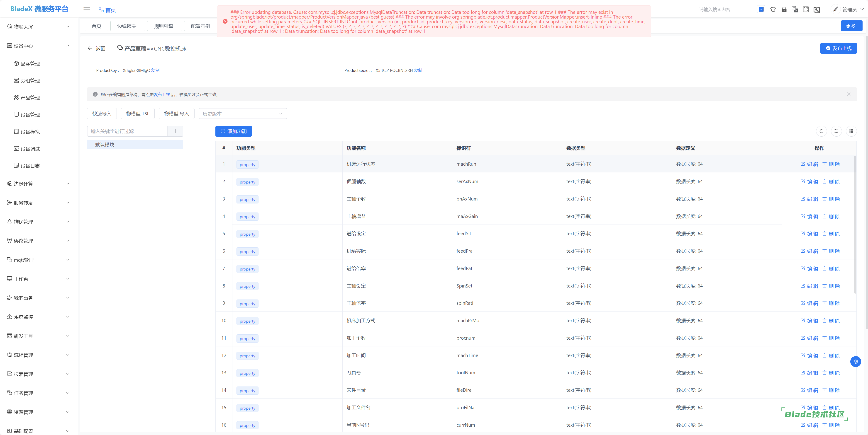This screenshot has width=868, height=435.
Task: Click the sword avatar of 管理员
Action: pos(836,10)
